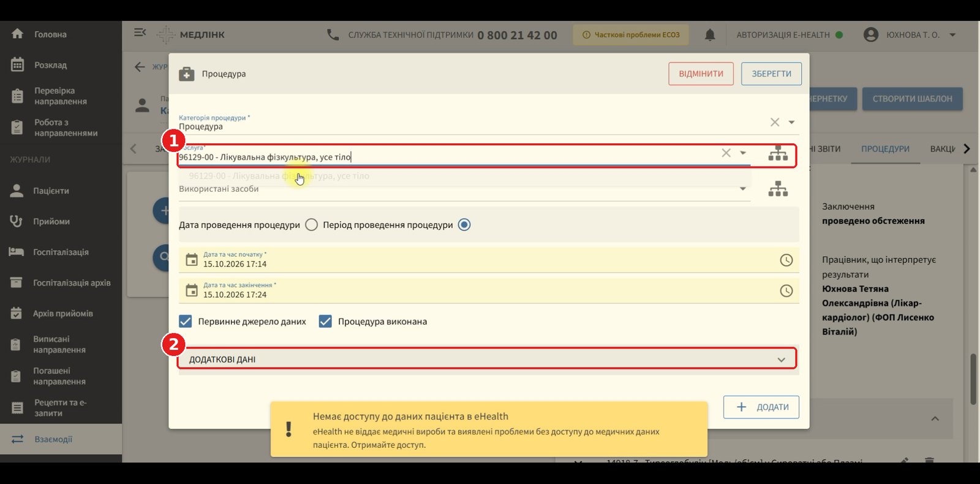The width and height of the screenshot is (980, 484).
Task: Open Госпіталізація in the sidebar menu
Action: point(61,252)
